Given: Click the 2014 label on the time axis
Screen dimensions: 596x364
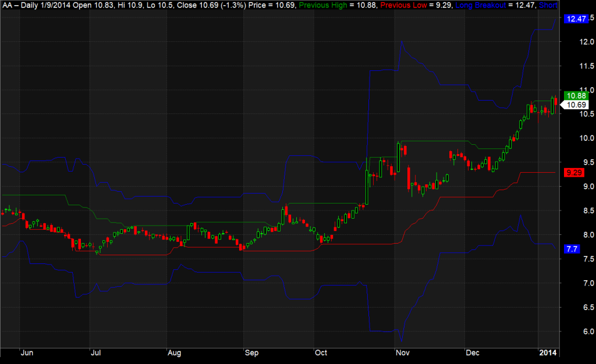Looking at the screenshot, I should point(547,353).
